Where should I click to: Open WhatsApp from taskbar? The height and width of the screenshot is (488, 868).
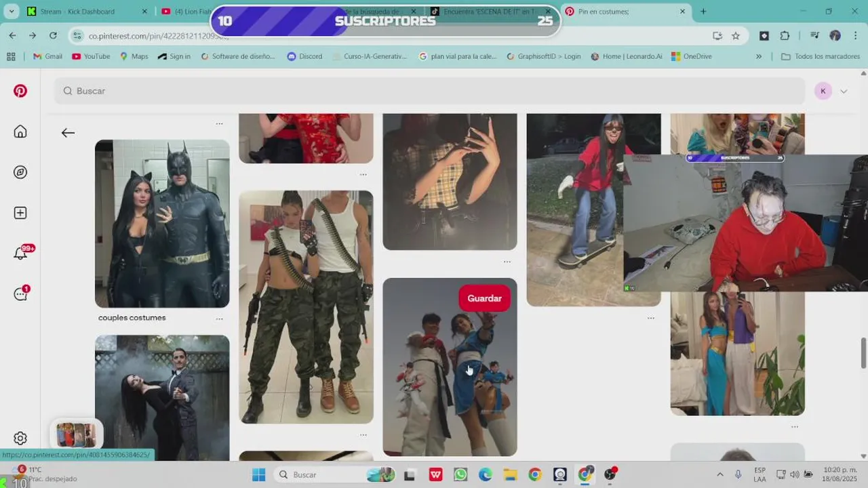[x=460, y=474]
